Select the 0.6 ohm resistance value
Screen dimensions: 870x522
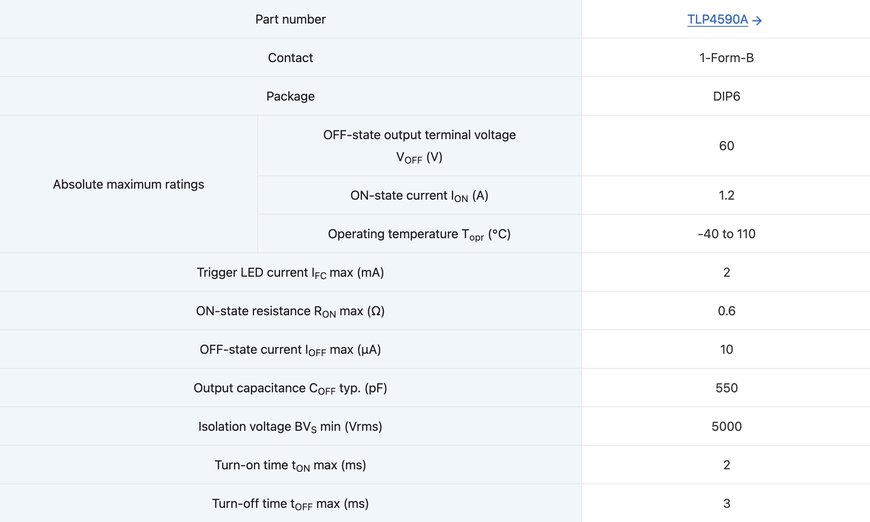tap(726, 311)
